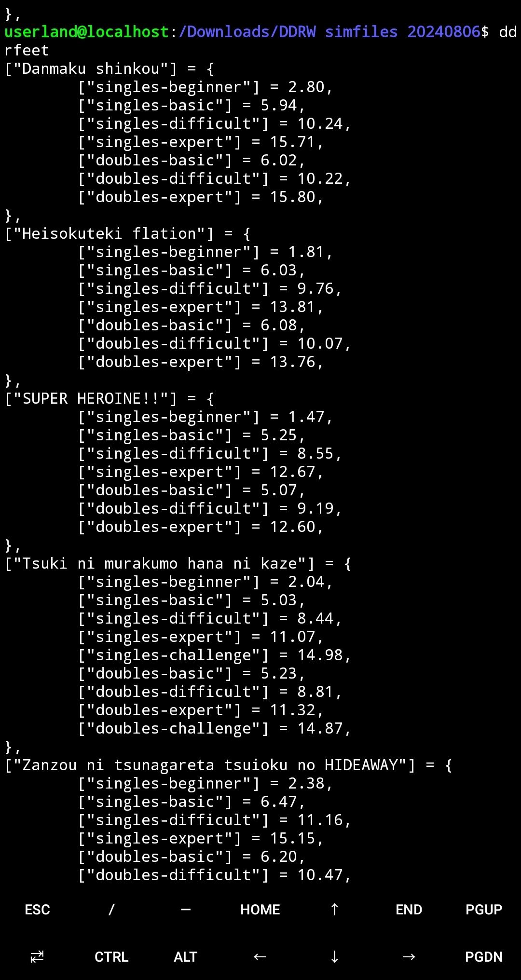Tap the forward slash key
This screenshot has width=521, height=980.
tap(111, 910)
